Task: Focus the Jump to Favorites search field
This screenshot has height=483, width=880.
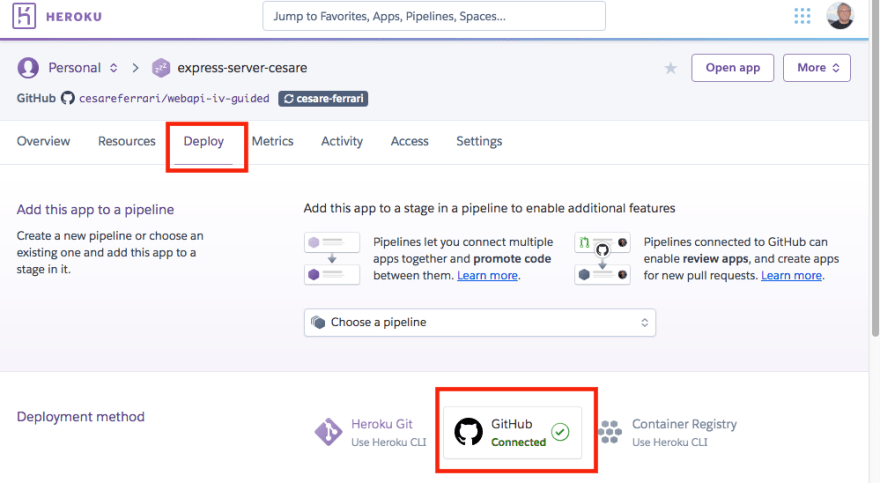Action: click(x=434, y=16)
